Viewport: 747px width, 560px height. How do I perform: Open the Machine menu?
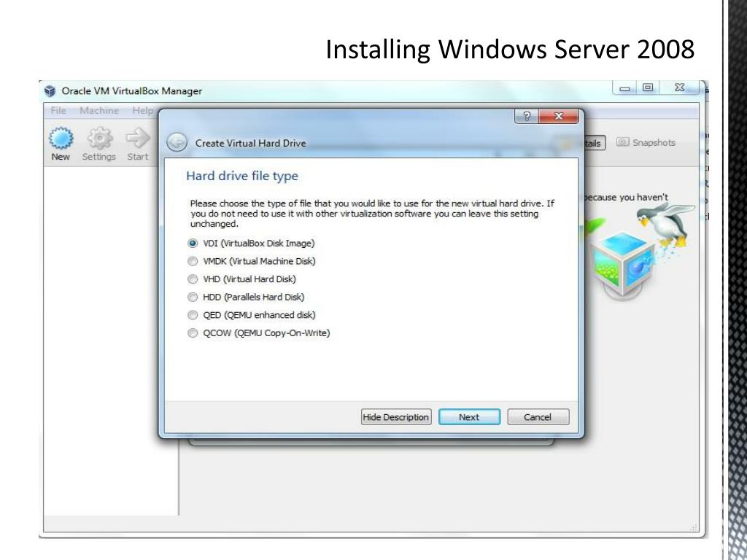(x=99, y=111)
